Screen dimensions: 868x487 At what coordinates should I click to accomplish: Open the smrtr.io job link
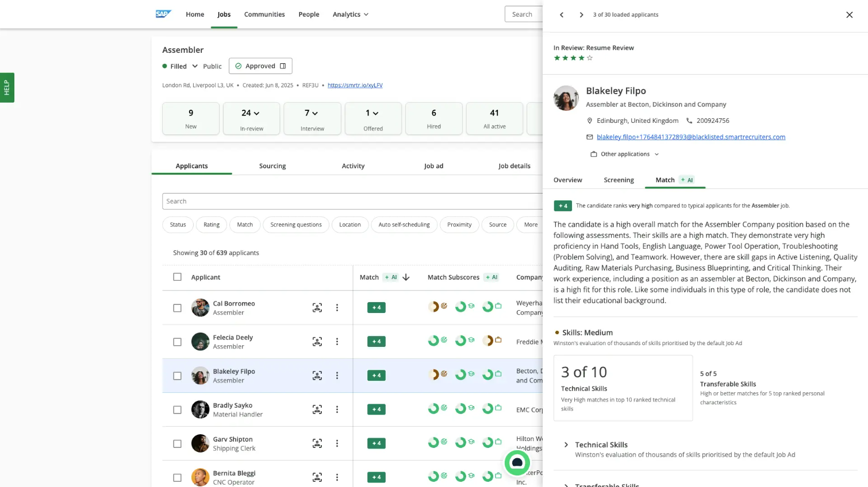[355, 85]
